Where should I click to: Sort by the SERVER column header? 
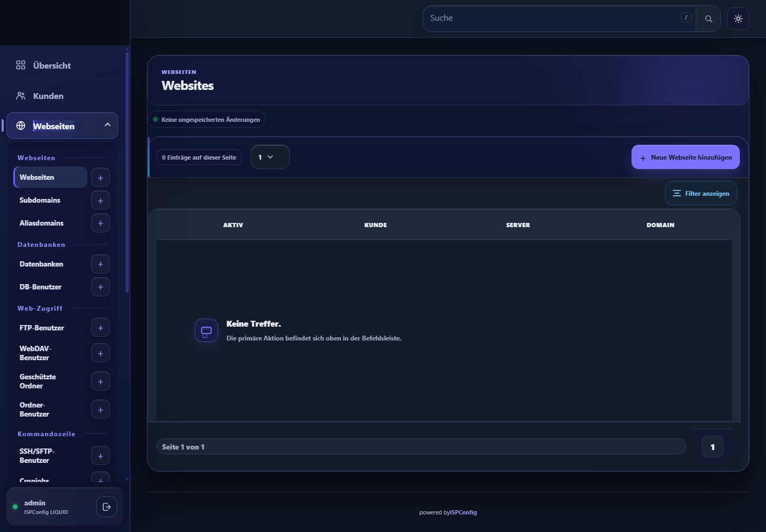click(518, 225)
